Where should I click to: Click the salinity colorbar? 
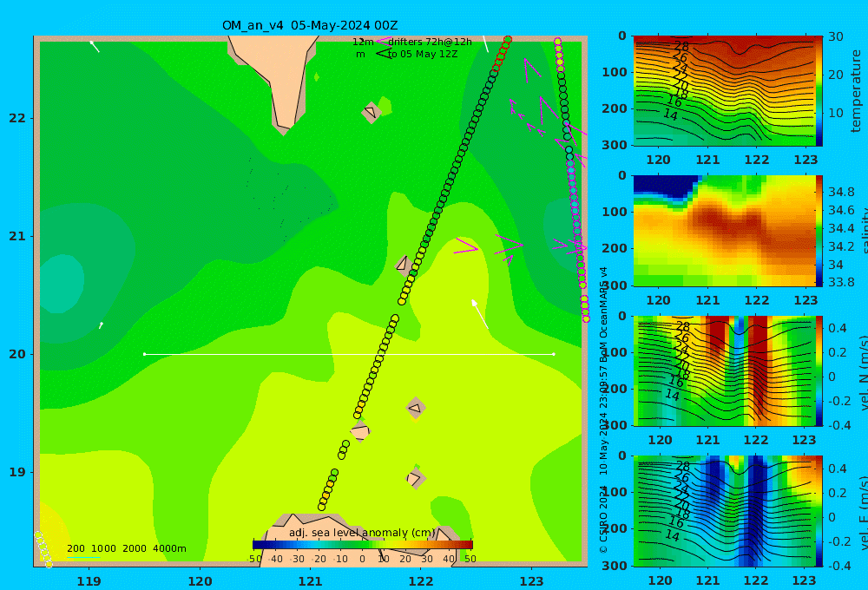click(819, 231)
